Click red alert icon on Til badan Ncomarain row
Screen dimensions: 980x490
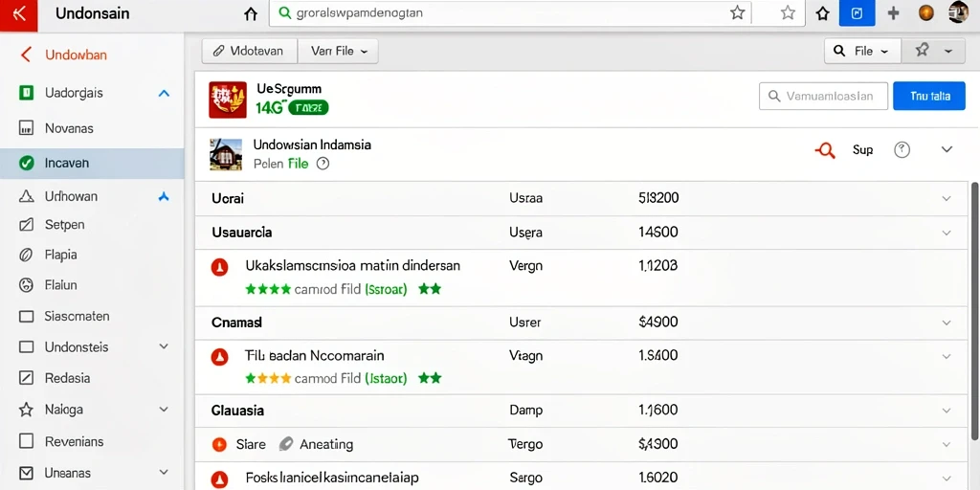[219, 358]
